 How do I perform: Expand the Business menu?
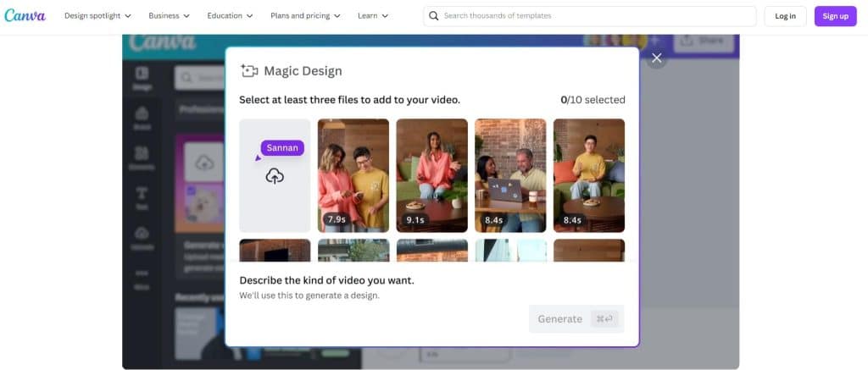point(169,16)
